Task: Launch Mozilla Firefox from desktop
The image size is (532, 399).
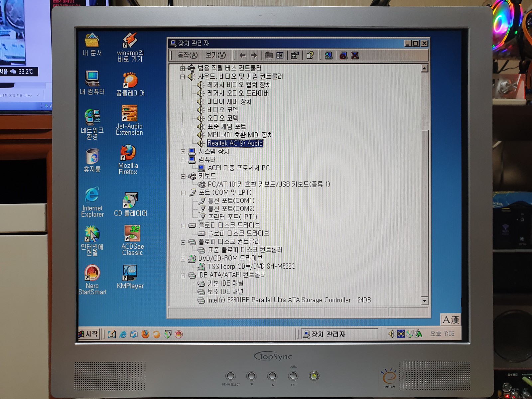Action: (128, 160)
